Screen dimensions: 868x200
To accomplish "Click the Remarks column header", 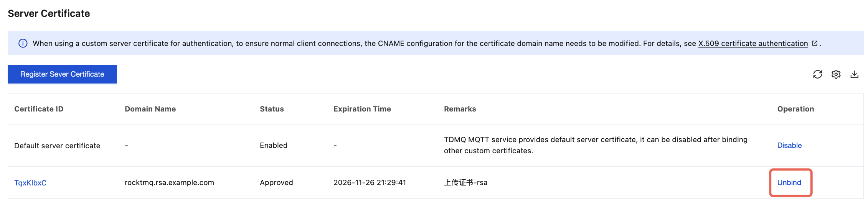I will tap(460, 109).
